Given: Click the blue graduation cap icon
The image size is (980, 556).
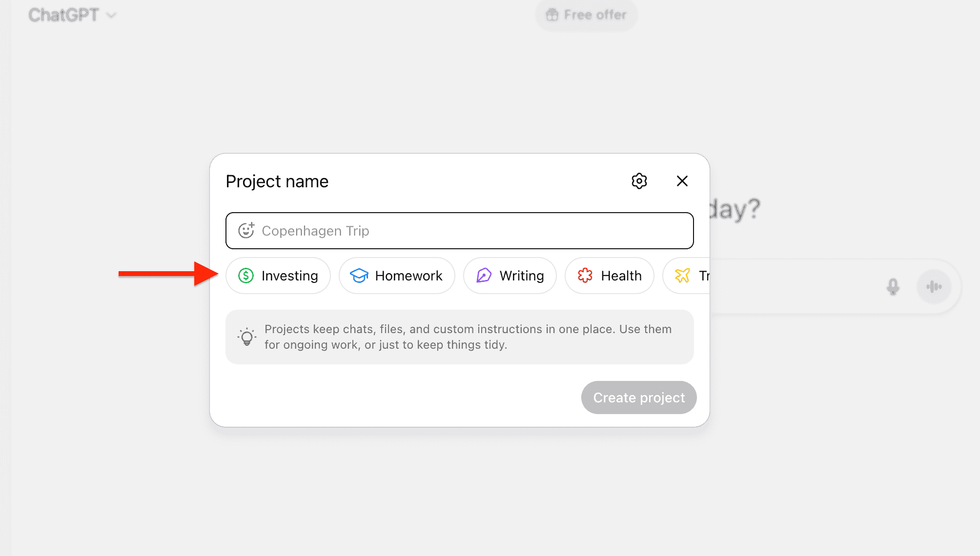Looking at the screenshot, I should pos(359,276).
